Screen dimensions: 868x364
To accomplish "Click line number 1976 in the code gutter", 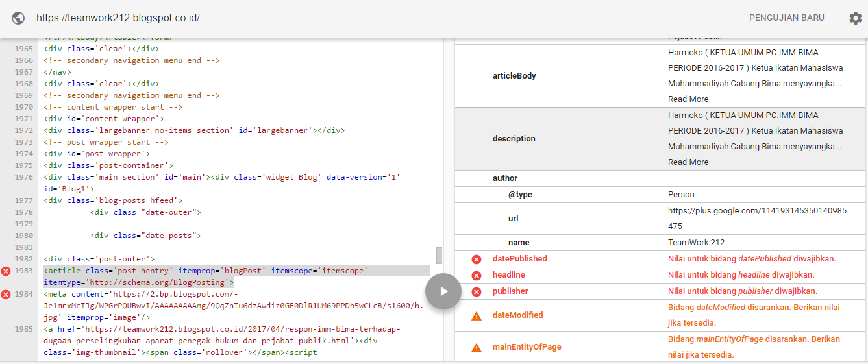I will 24,177.
